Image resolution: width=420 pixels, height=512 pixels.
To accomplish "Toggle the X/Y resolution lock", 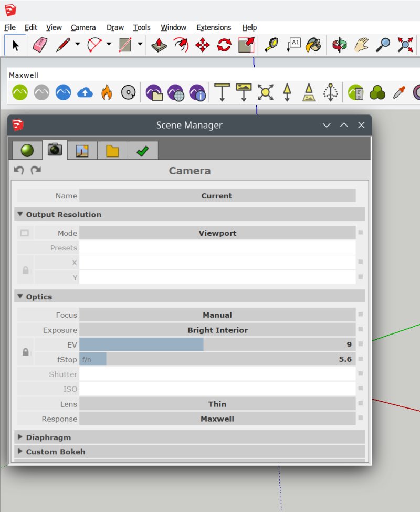I will (25, 270).
